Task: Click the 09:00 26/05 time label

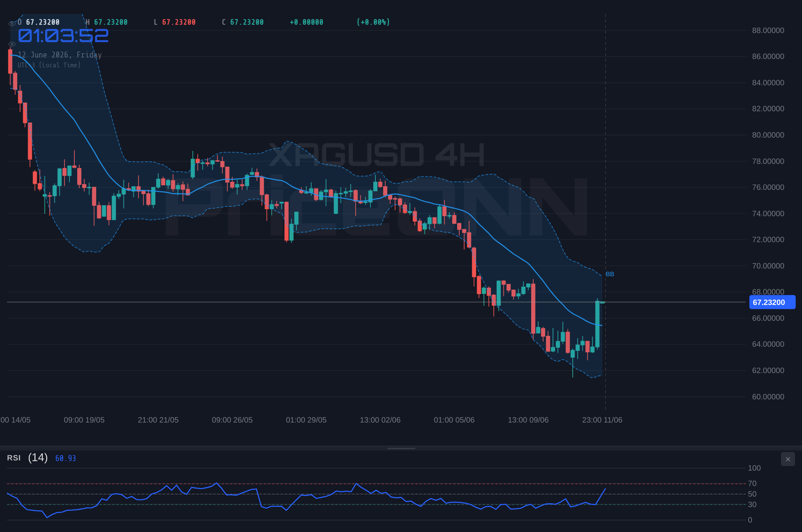Action: (x=232, y=420)
